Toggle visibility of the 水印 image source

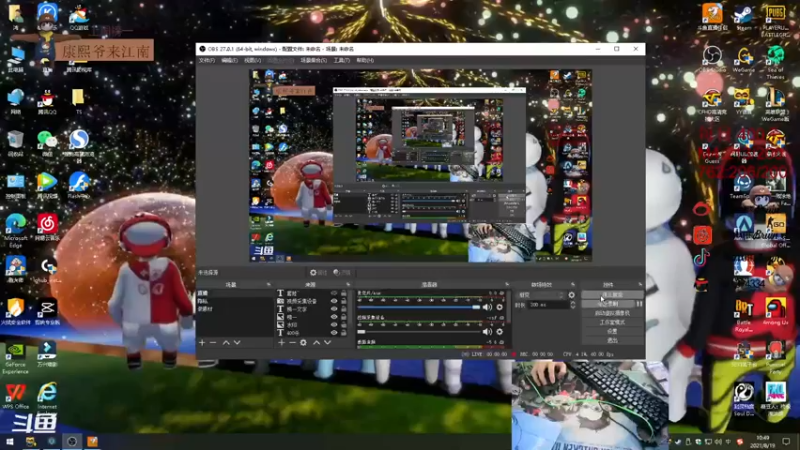pos(334,324)
